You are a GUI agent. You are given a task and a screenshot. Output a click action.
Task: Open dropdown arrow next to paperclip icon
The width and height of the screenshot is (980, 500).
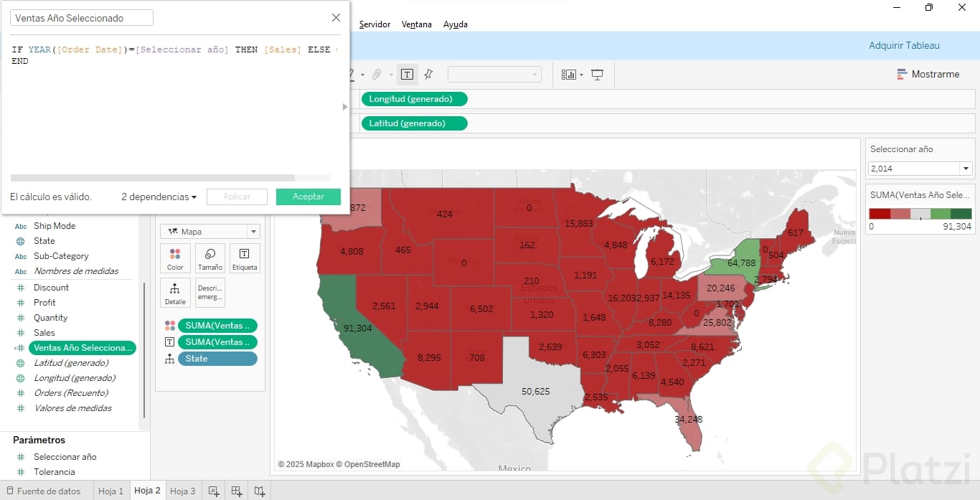coord(391,75)
